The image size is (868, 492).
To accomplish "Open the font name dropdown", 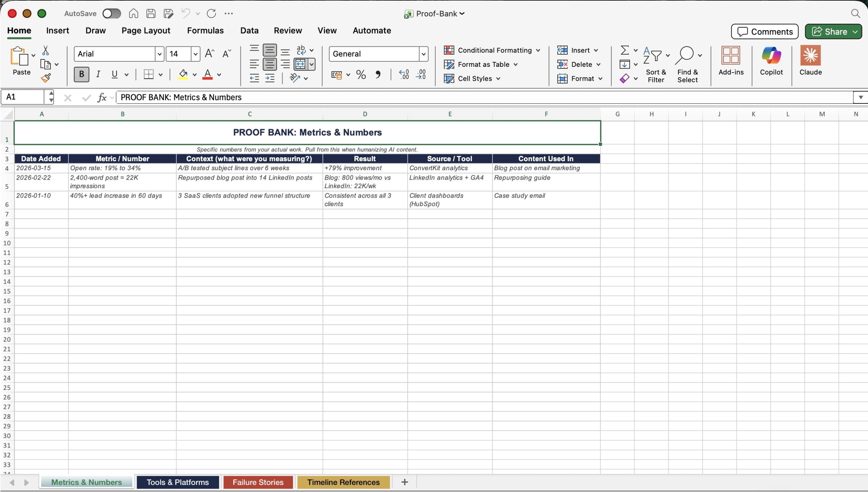I will pyautogui.click(x=159, y=54).
